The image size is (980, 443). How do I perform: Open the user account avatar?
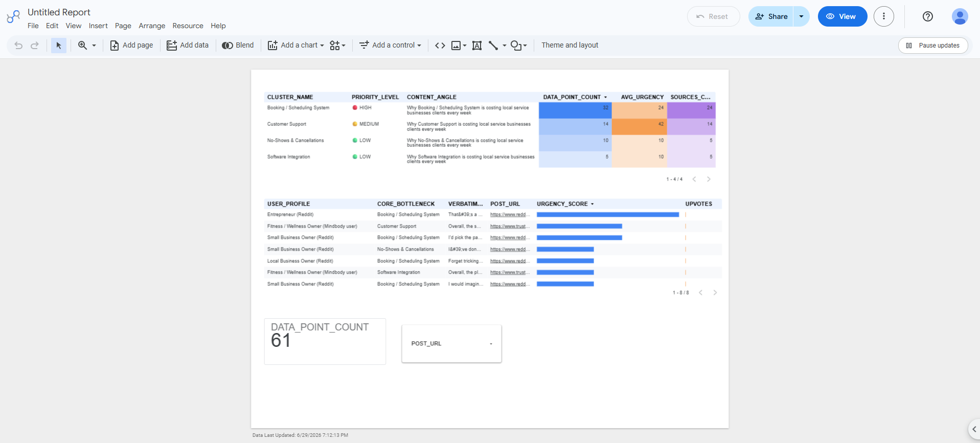960,16
